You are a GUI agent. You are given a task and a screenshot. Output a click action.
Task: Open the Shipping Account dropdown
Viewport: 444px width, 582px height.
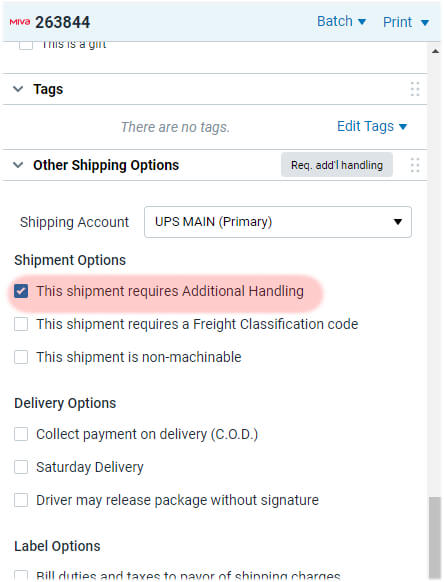pyautogui.click(x=278, y=222)
